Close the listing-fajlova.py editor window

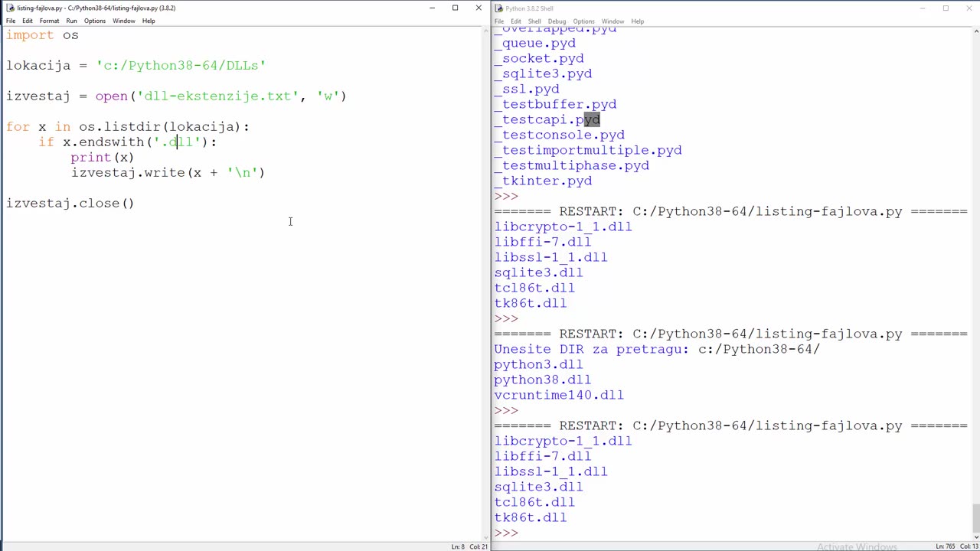(479, 8)
